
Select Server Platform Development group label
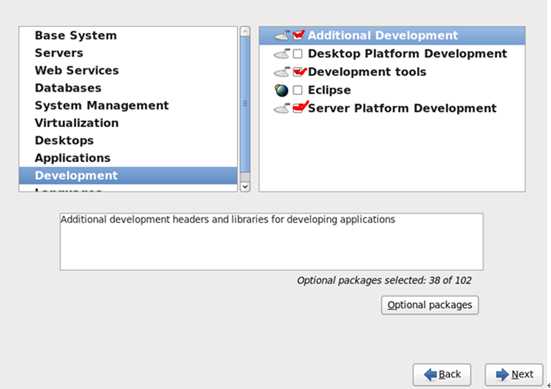pos(402,109)
